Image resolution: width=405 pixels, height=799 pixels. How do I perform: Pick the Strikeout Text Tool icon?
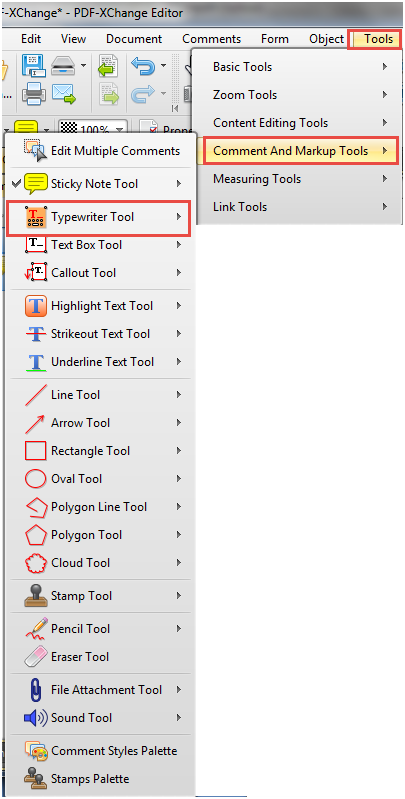[36, 334]
